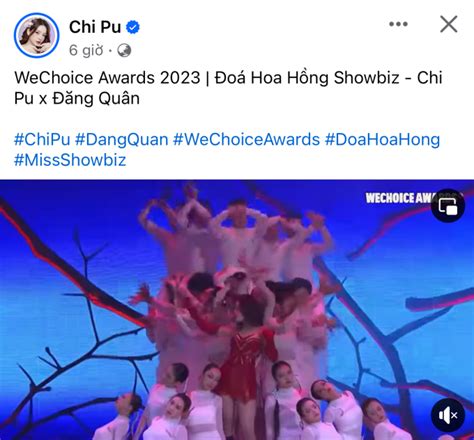474x440 pixels.
Task: Enable picture-in-picture for the video
Action: (x=448, y=206)
